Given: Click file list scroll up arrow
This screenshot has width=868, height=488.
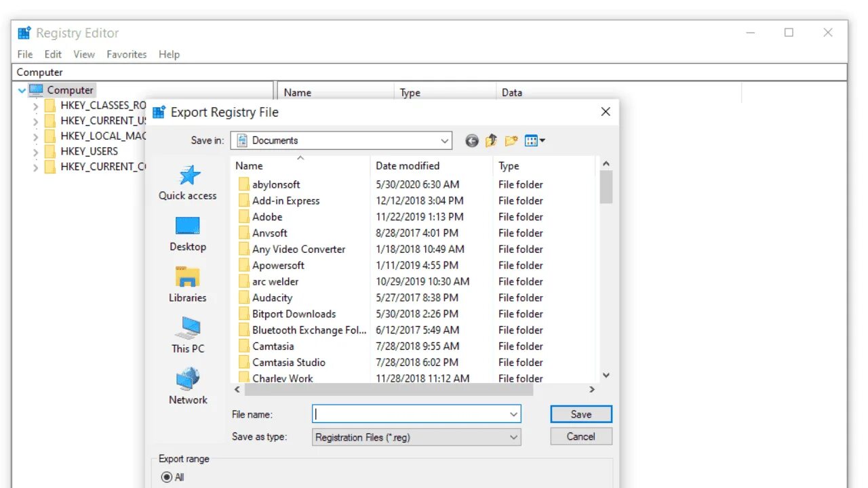Looking at the screenshot, I should click(x=606, y=163).
